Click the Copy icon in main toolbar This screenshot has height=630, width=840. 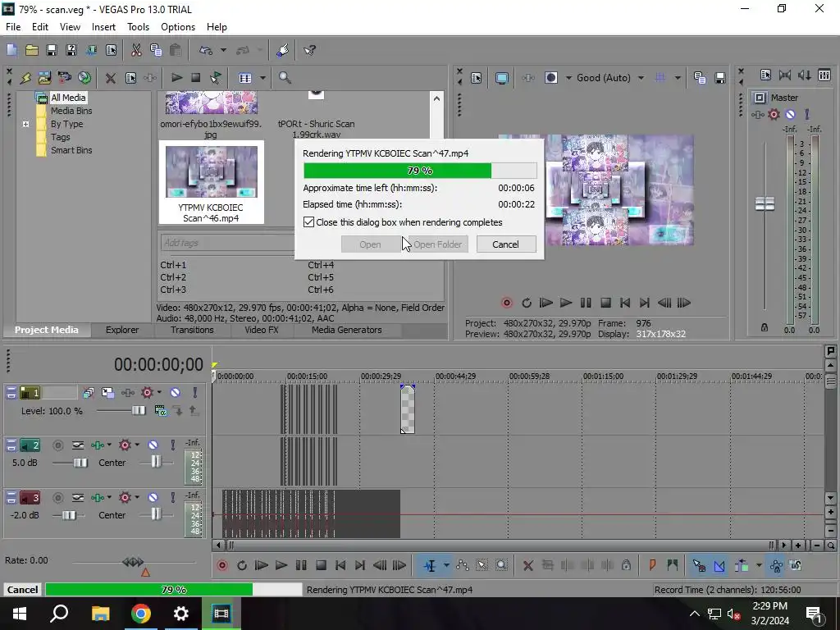pyautogui.click(x=156, y=50)
